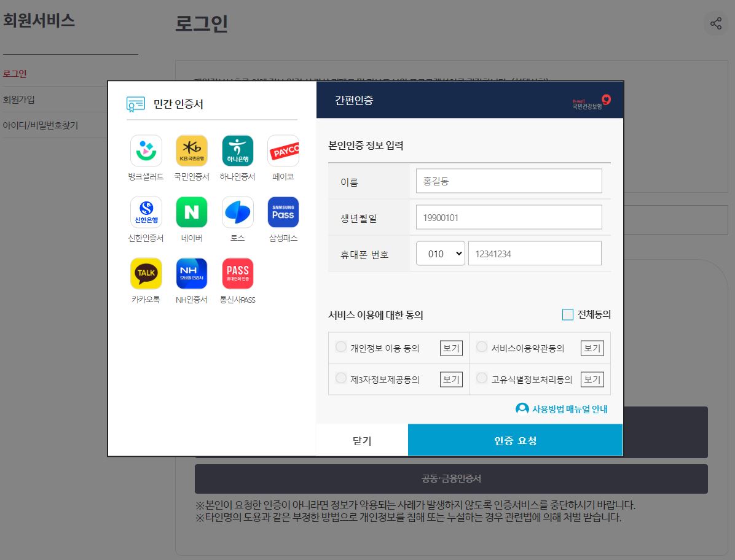Choose the NH인증서 icon
Viewport: 735px width, 560px height.
(x=191, y=273)
